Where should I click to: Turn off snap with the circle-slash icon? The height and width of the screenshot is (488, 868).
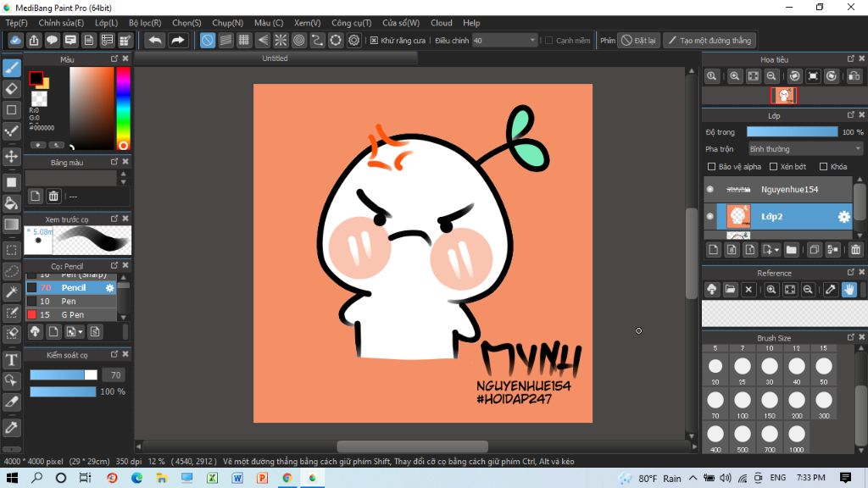pos(207,41)
